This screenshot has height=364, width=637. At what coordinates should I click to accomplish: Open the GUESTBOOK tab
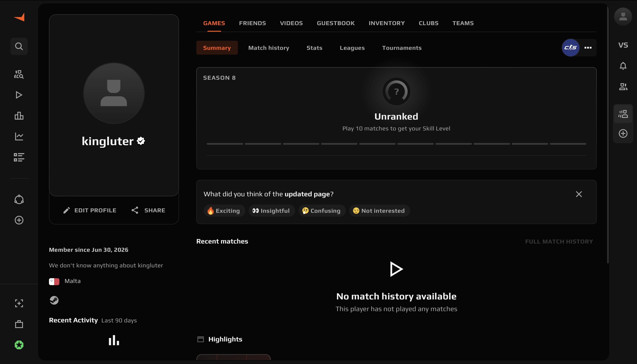coord(335,23)
